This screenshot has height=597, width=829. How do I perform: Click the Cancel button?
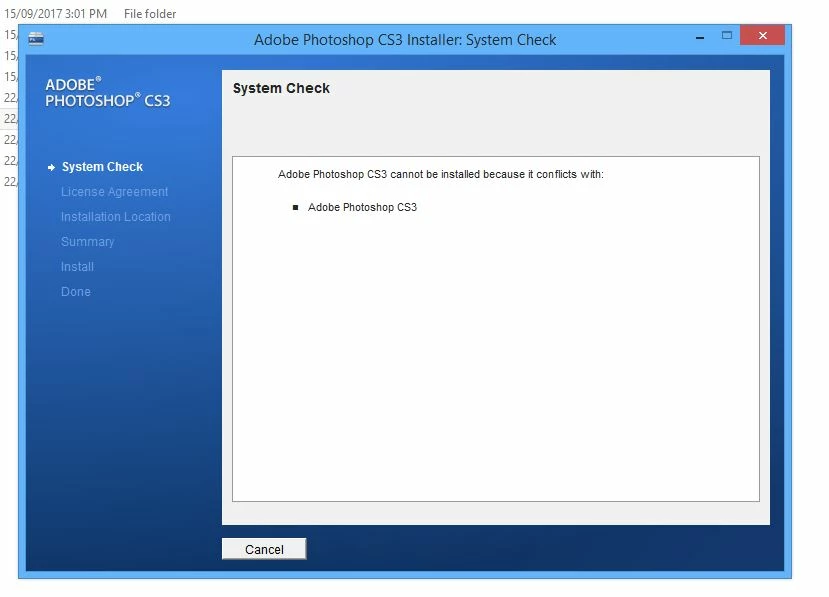click(264, 549)
